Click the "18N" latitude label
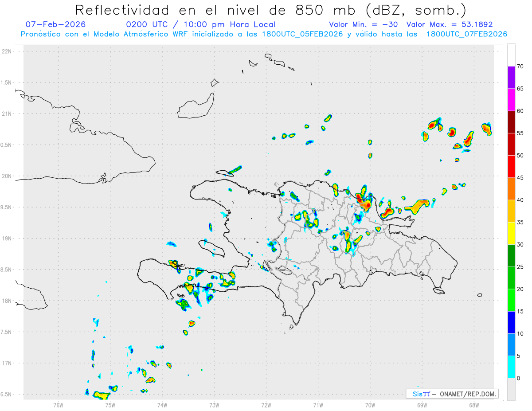The height and width of the screenshot is (411, 532). [x=8, y=301]
